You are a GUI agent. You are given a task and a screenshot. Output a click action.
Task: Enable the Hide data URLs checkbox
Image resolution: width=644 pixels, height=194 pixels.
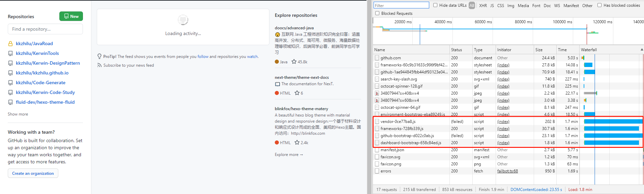click(x=435, y=5)
